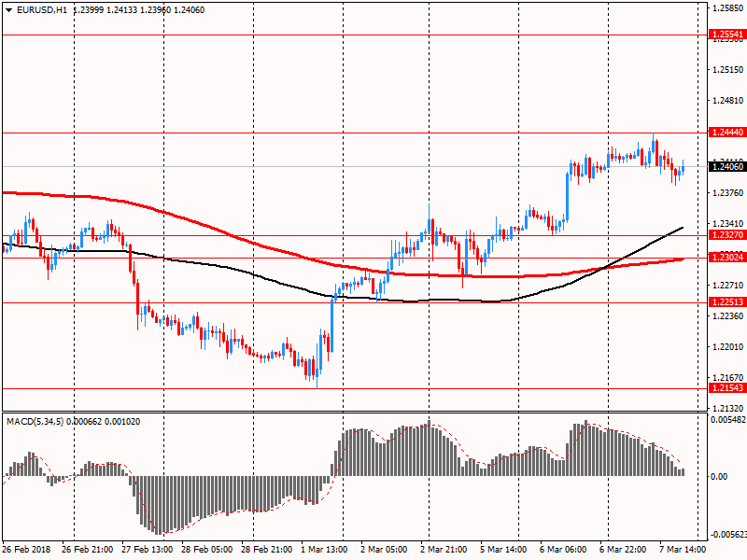This screenshot has height=560, width=747.
Task: Click the MACD(5,34,5) indicator label
Action: 35,422
